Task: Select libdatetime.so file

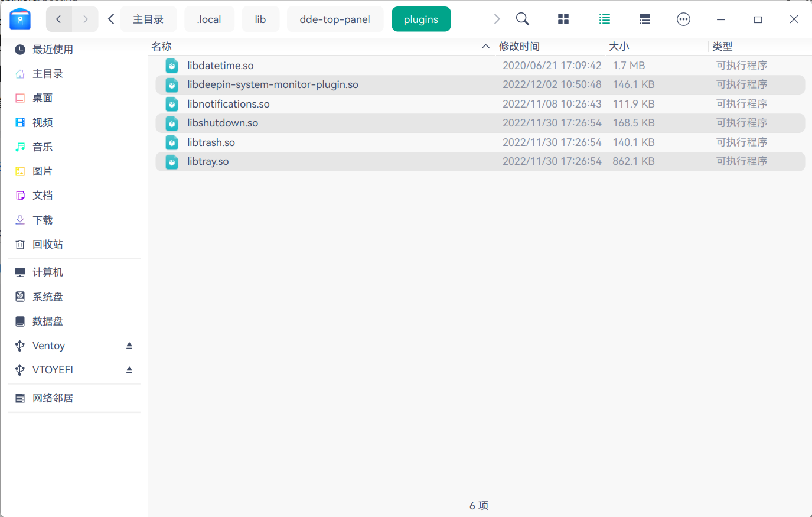Action: click(480, 66)
